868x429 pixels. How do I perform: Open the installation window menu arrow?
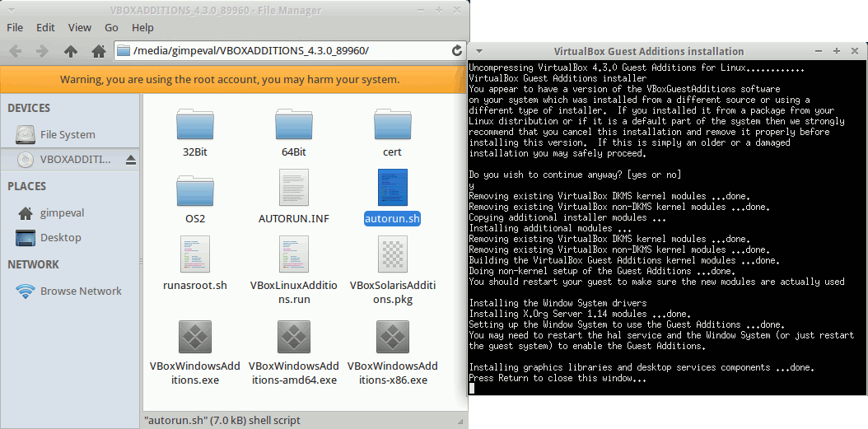click(478, 51)
